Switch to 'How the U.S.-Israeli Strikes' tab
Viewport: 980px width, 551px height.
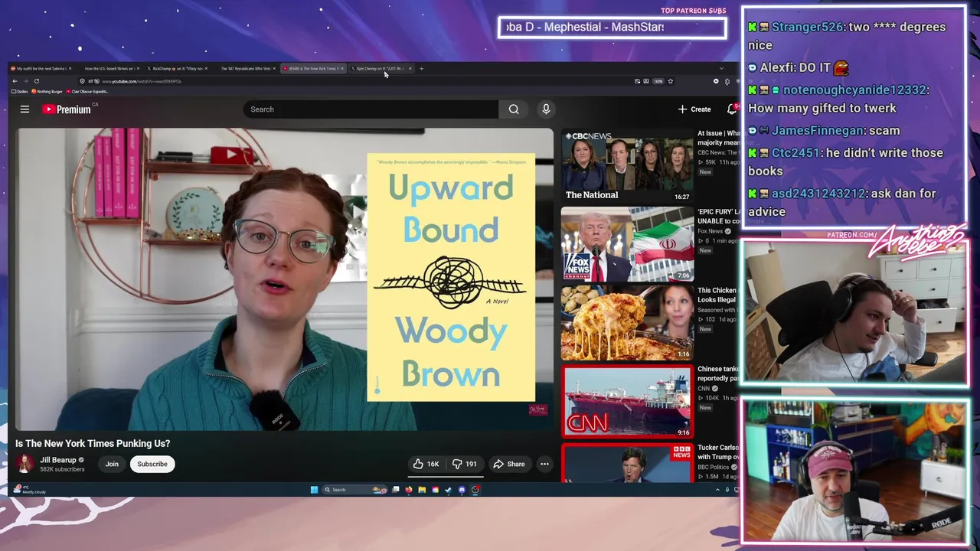pyautogui.click(x=109, y=69)
